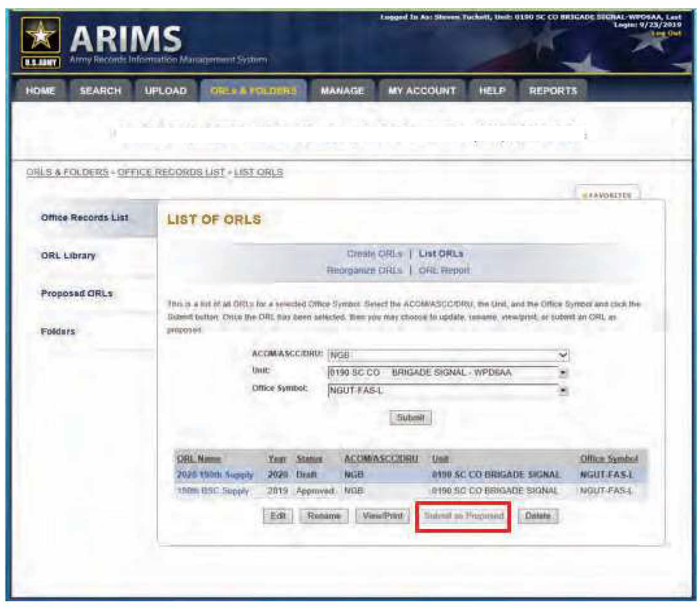Sort by Year column header
The height and width of the screenshot is (607, 700).
(x=277, y=459)
